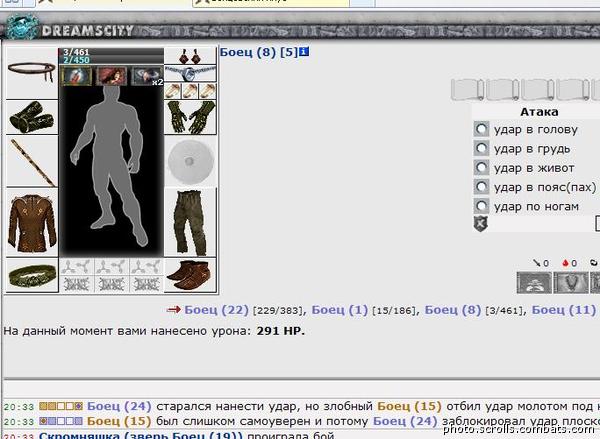
Task: Click Боец (24) before 'заблокировал удар'
Action: click(405, 421)
